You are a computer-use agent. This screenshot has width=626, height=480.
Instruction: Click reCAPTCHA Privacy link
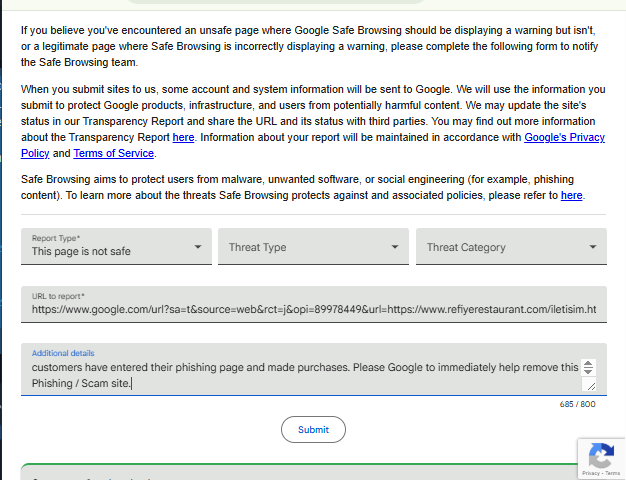coord(588,473)
